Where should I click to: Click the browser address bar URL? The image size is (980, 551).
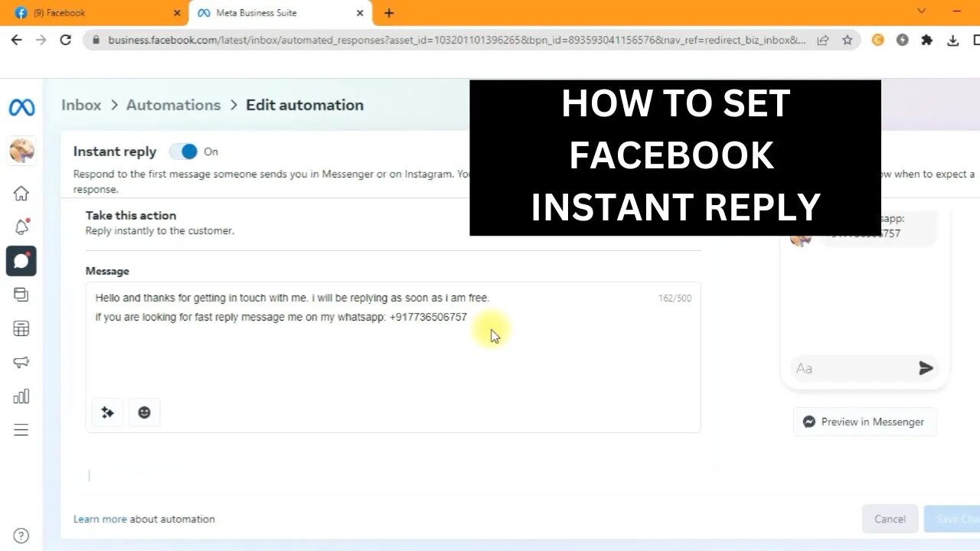456,40
